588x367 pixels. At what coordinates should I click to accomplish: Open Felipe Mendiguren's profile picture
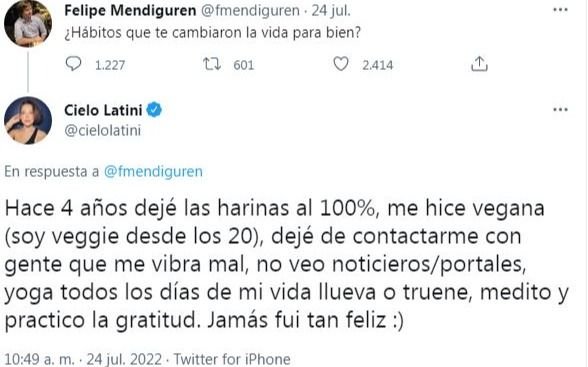tap(28, 23)
